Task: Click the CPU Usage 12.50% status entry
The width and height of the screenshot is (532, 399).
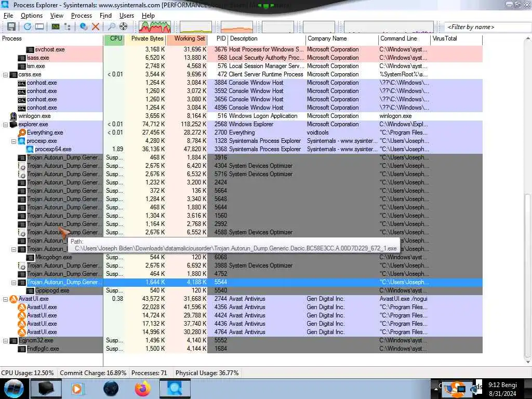Action: pyautogui.click(x=28, y=373)
